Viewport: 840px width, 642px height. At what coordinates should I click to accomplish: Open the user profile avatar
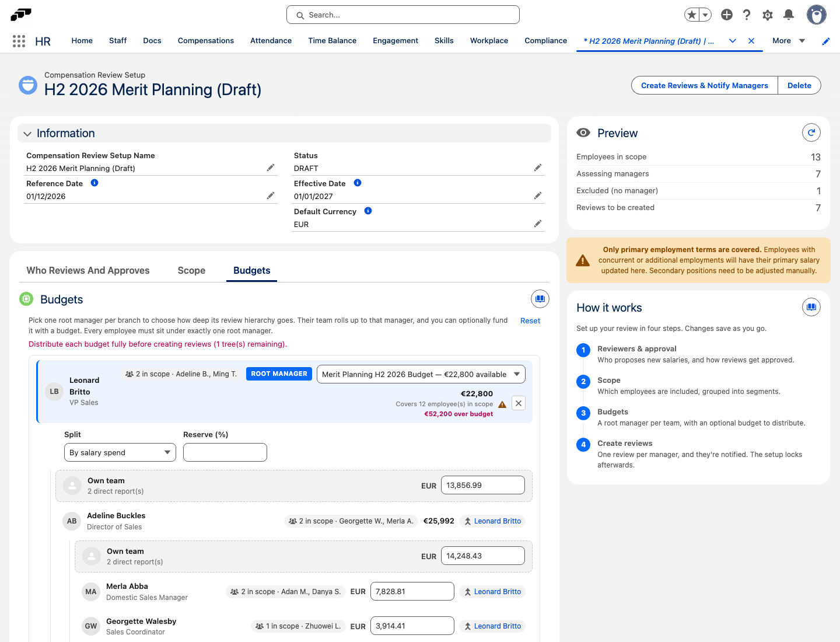pos(817,15)
